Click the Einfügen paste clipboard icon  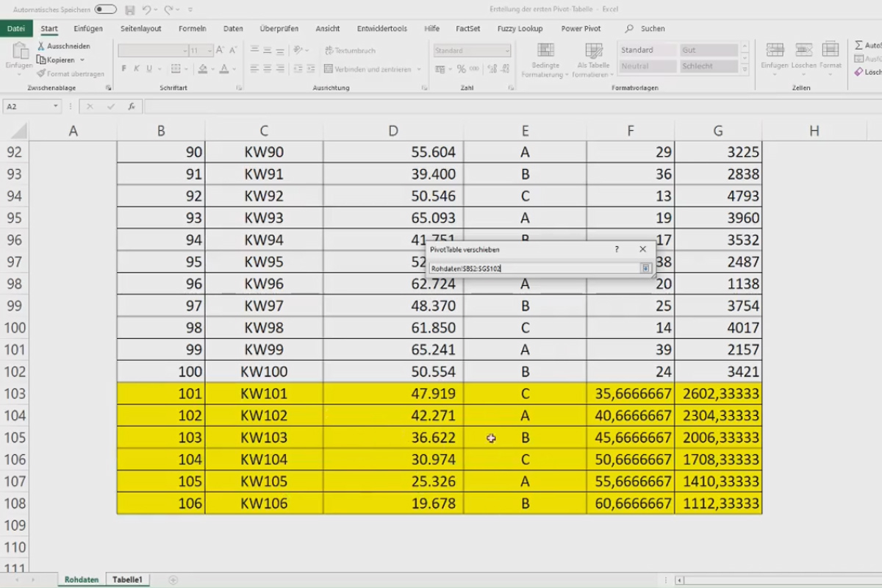pos(20,51)
